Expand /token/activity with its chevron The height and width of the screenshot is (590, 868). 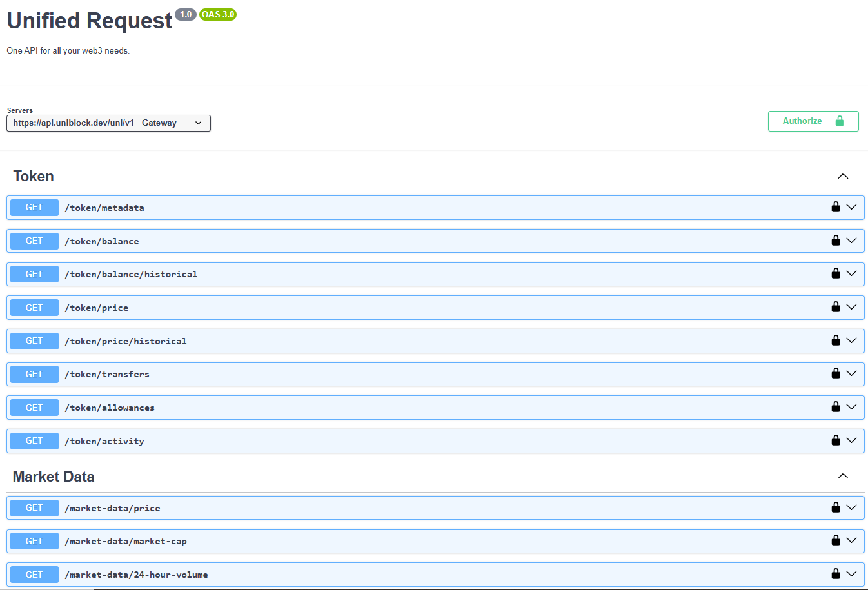click(x=851, y=440)
